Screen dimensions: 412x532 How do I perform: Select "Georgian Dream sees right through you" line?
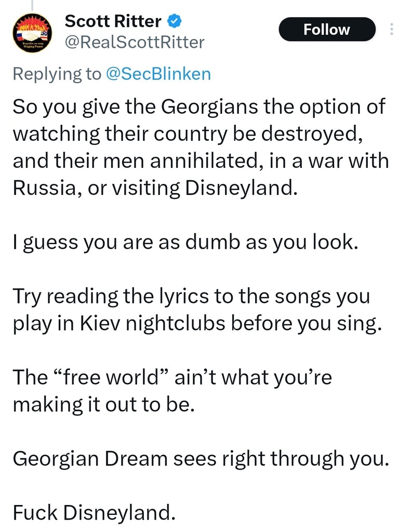point(200,458)
